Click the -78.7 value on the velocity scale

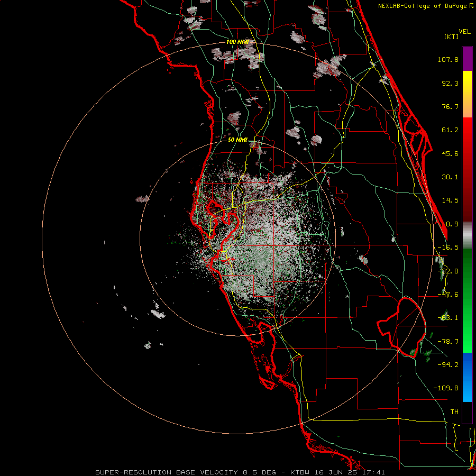click(448, 341)
